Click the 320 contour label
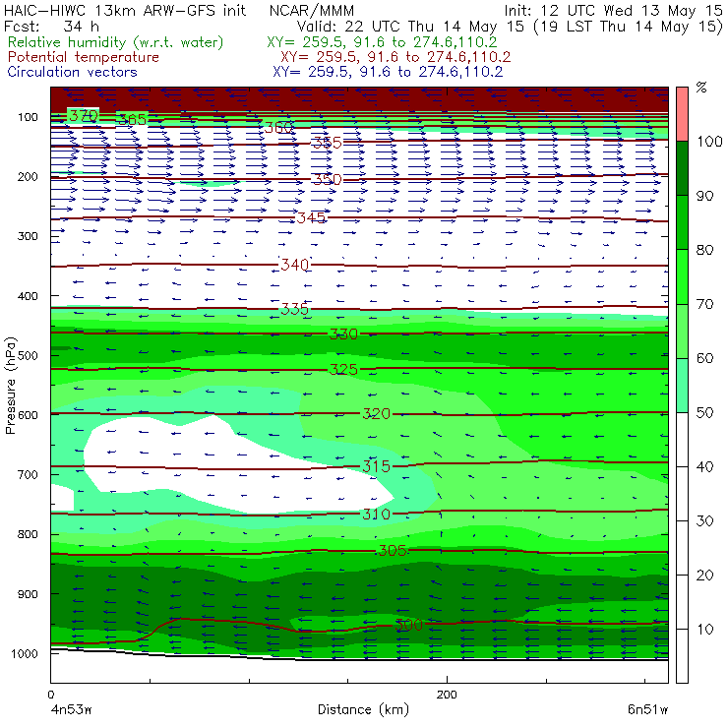Viewport: 728px width, 728px height. tap(376, 413)
